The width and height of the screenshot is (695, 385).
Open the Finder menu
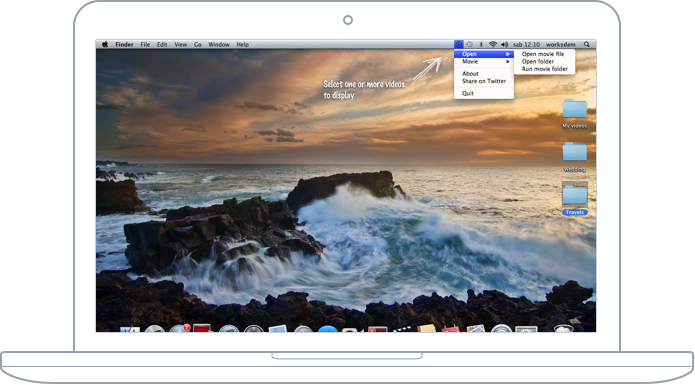(125, 44)
